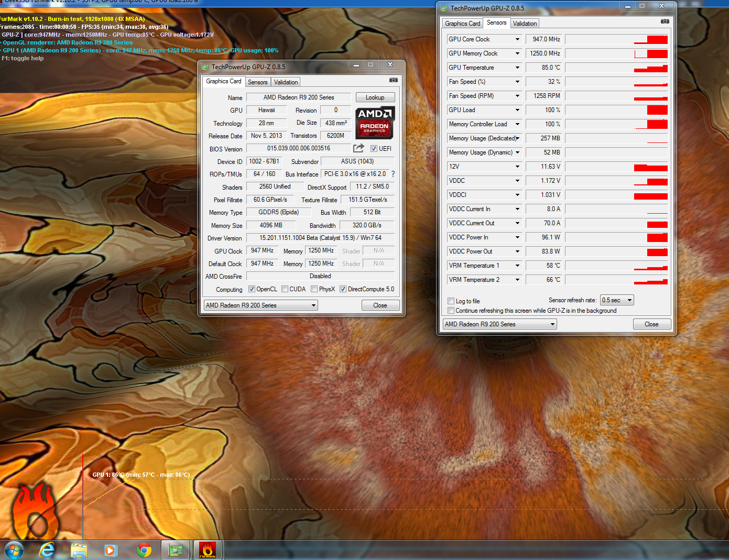
Task: Open the VDDCI sensor dropdown
Action: click(x=517, y=195)
